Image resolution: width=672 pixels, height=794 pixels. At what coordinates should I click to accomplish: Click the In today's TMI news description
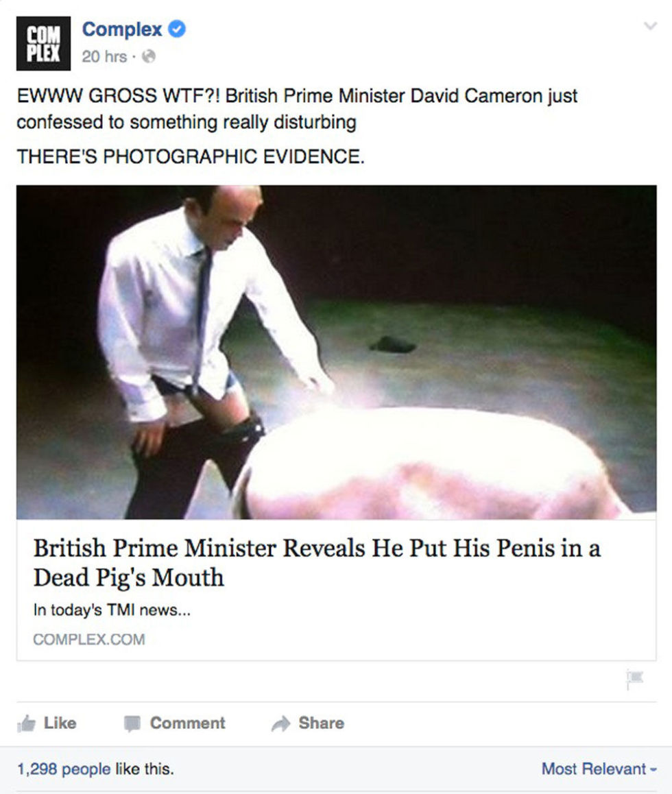click(112, 610)
